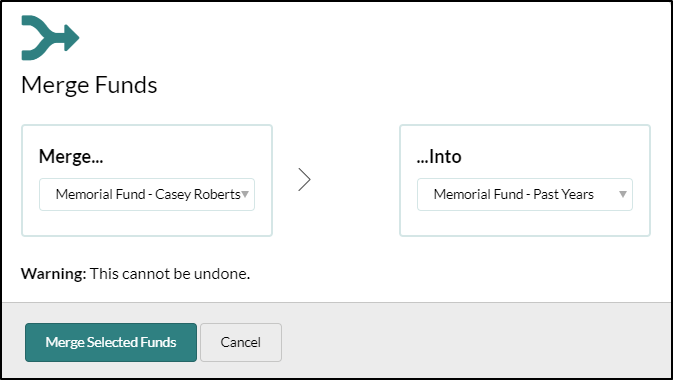Click the "This cannot be undone" text
This screenshot has width=673, height=380.
pyautogui.click(x=170, y=274)
